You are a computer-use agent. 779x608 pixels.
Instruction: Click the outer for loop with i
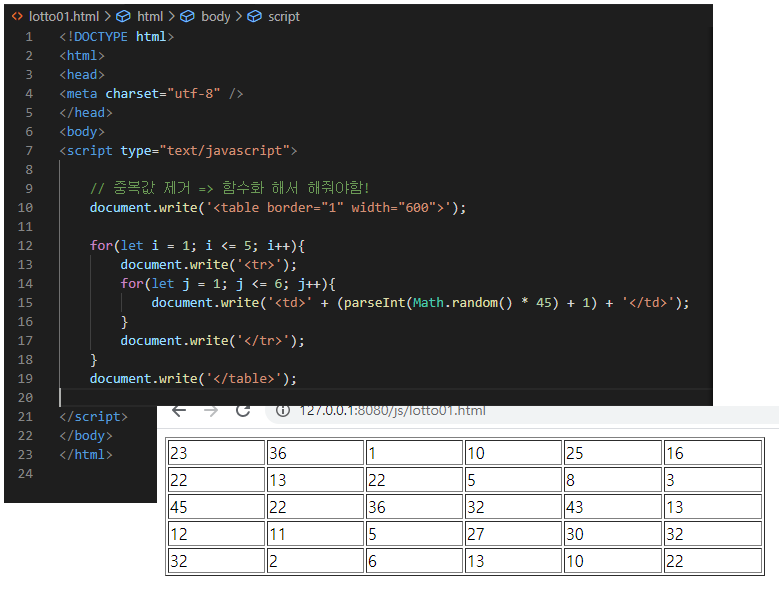197,245
